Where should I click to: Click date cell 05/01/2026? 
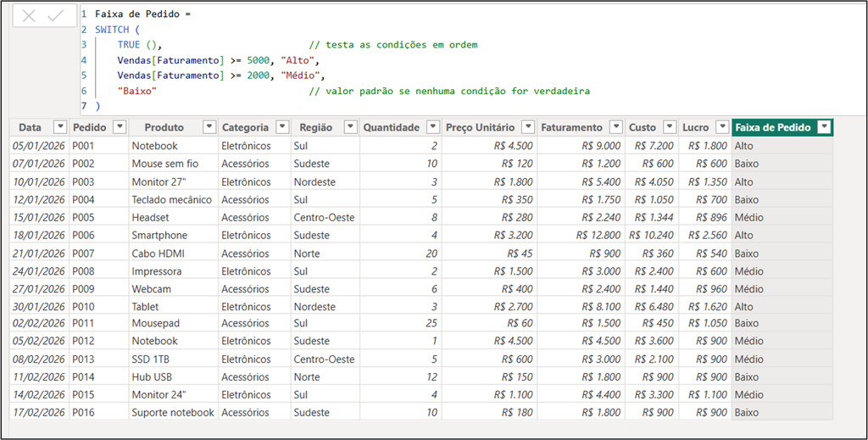39,146
